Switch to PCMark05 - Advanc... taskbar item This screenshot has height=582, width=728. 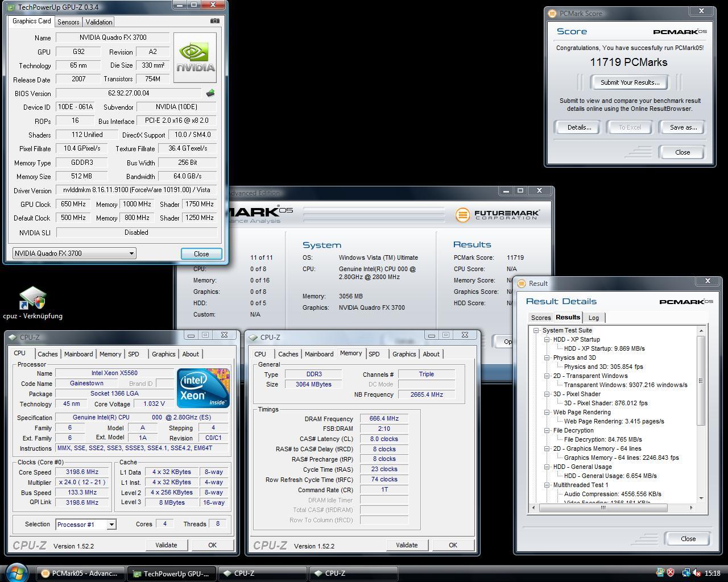(80, 573)
